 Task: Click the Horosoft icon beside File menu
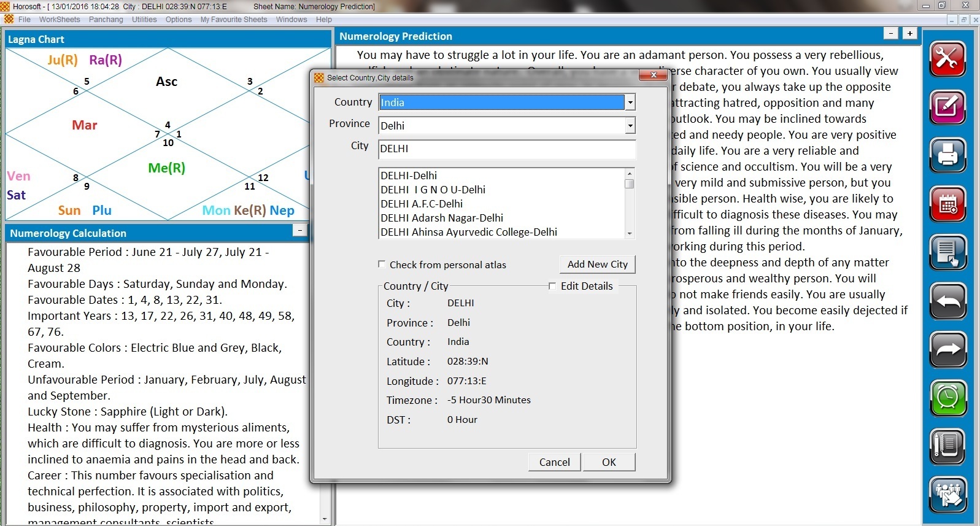pos(9,19)
